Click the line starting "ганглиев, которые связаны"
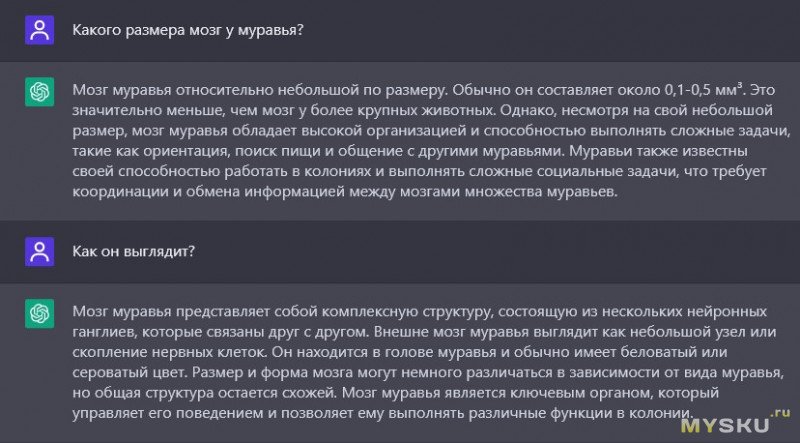This screenshot has height=443, width=800. click(x=424, y=332)
